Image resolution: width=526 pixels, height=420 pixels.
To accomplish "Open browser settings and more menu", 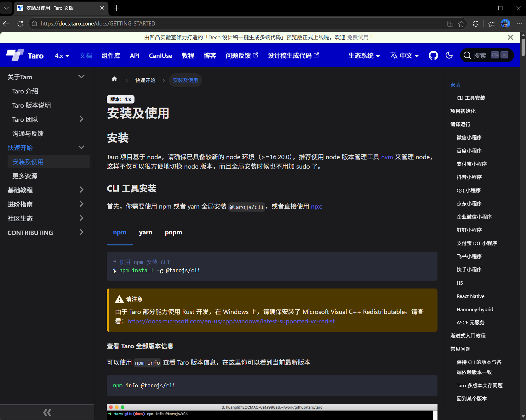I will pos(520,24).
